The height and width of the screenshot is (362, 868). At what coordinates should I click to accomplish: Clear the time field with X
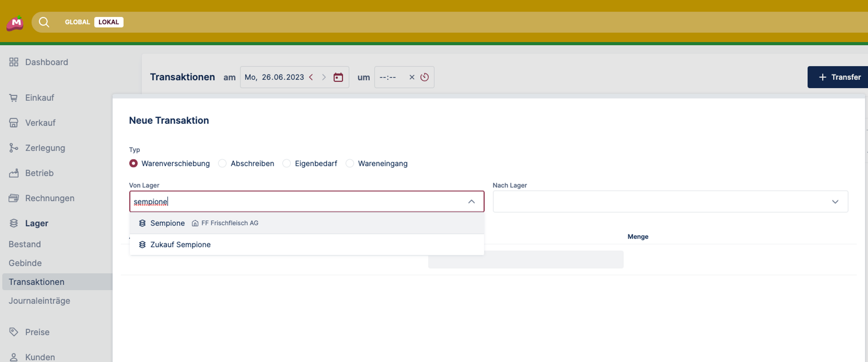[412, 77]
